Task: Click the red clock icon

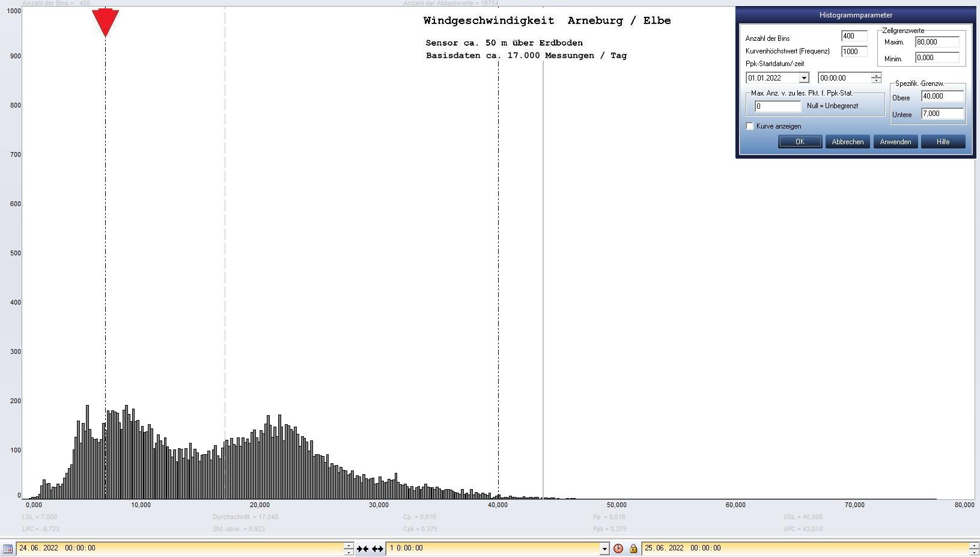Action: tap(618, 549)
